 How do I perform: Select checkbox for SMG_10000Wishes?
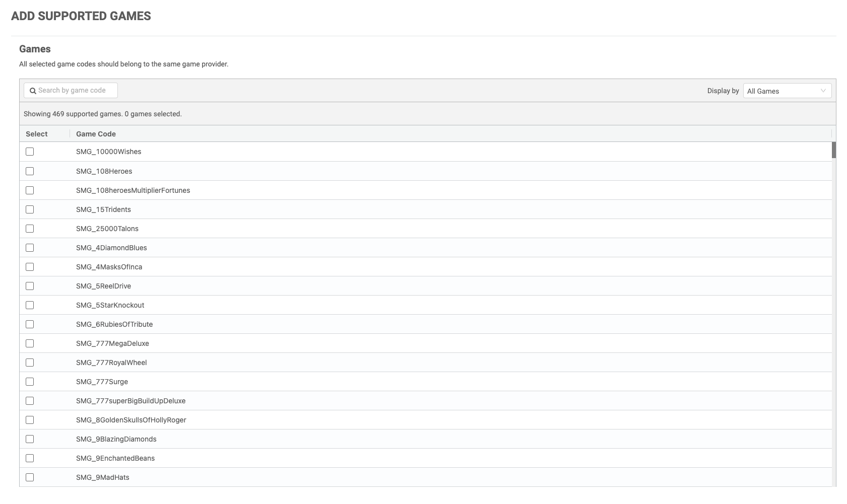30,152
